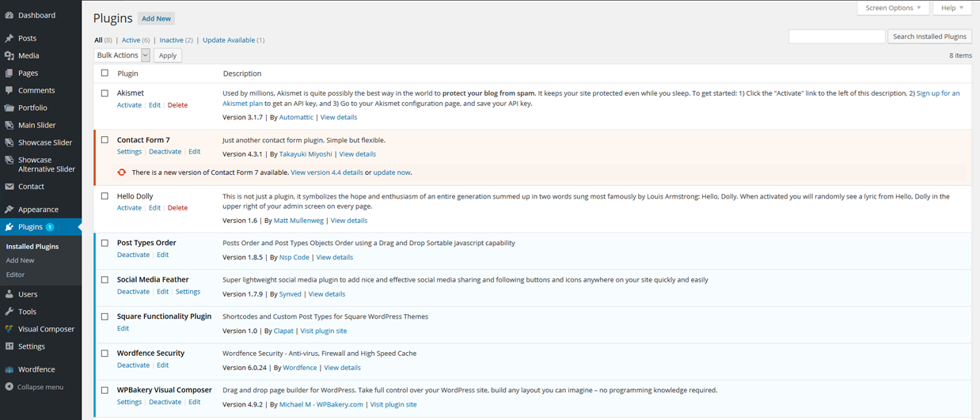Click the Wordfence icon in sidebar

click(x=9, y=369)
